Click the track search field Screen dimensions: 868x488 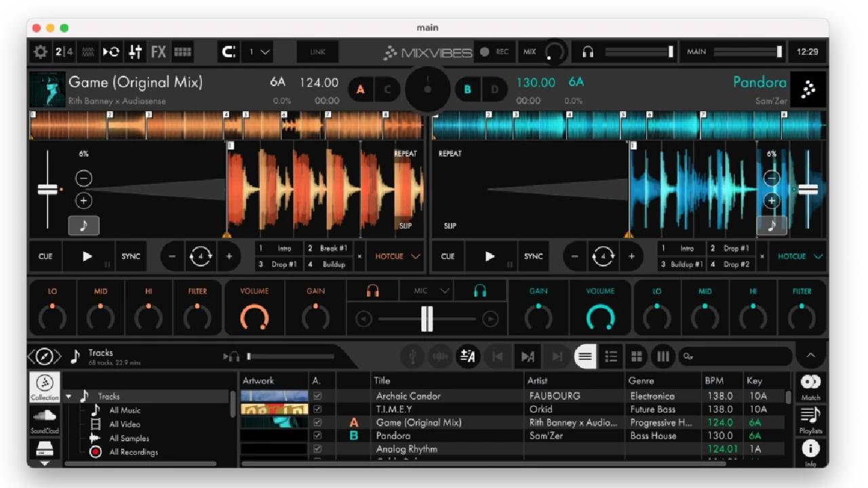pyautogui.click(x=736, y=357)
